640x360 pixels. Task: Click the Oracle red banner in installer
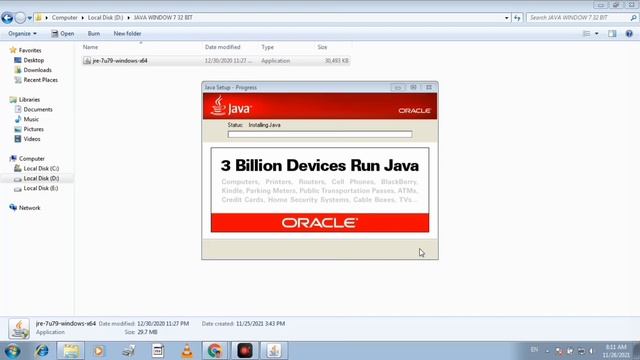tap(320, 223)
